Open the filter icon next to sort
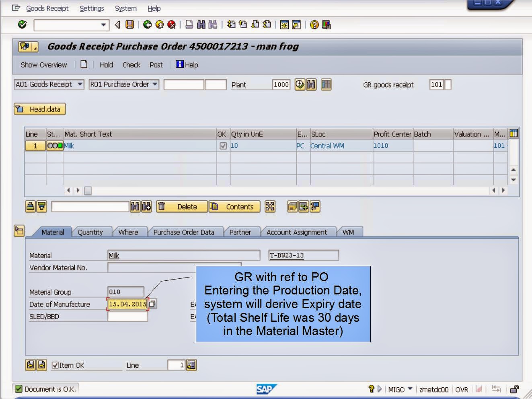 point(42,206)
